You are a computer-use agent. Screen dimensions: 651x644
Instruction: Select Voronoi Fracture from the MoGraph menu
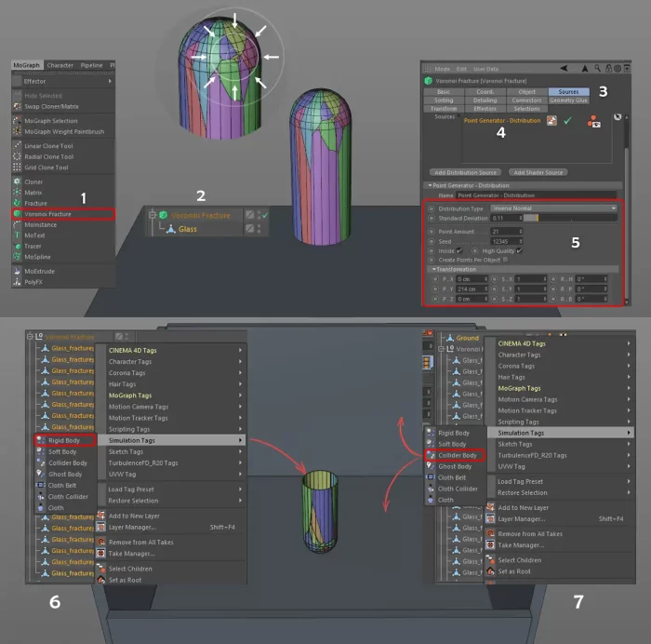(x=56, y=214)
